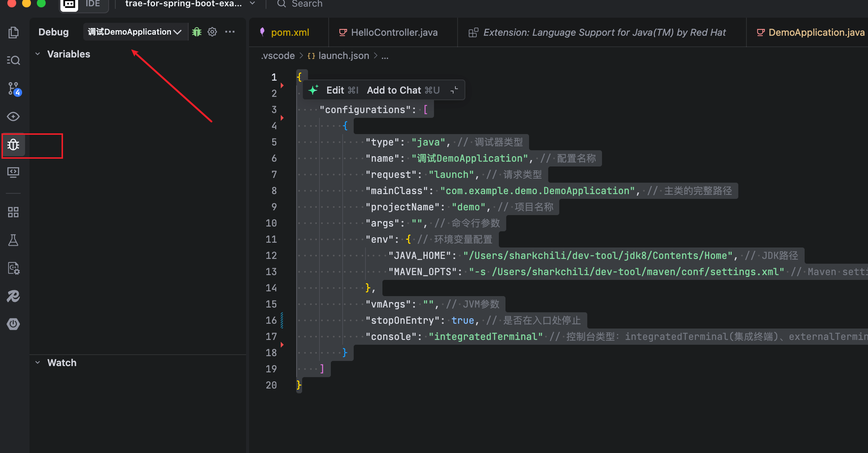The height and width of the screenshot is (453, 868).
Task: Open Source Control with badge 4
Action: click(14, 88)
